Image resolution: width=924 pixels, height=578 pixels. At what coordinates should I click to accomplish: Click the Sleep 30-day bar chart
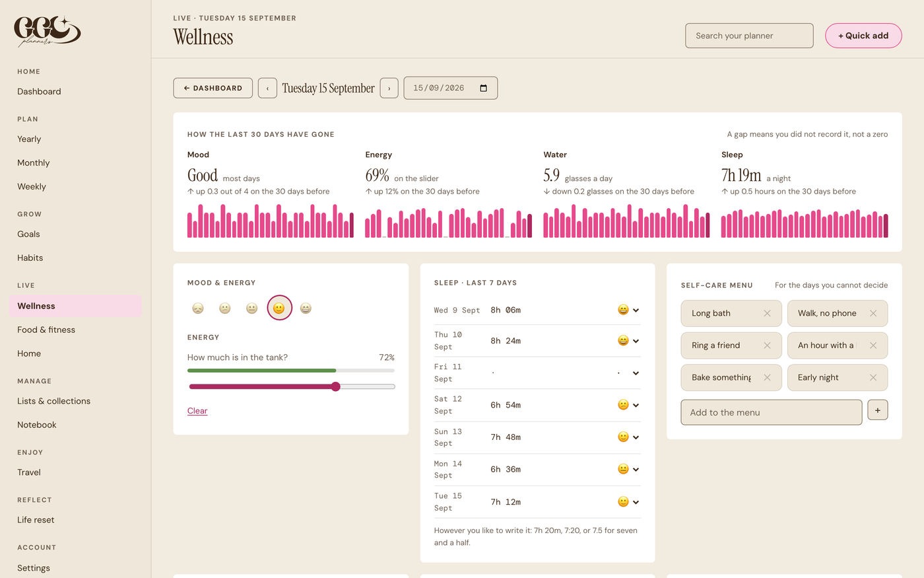[805, 223]
